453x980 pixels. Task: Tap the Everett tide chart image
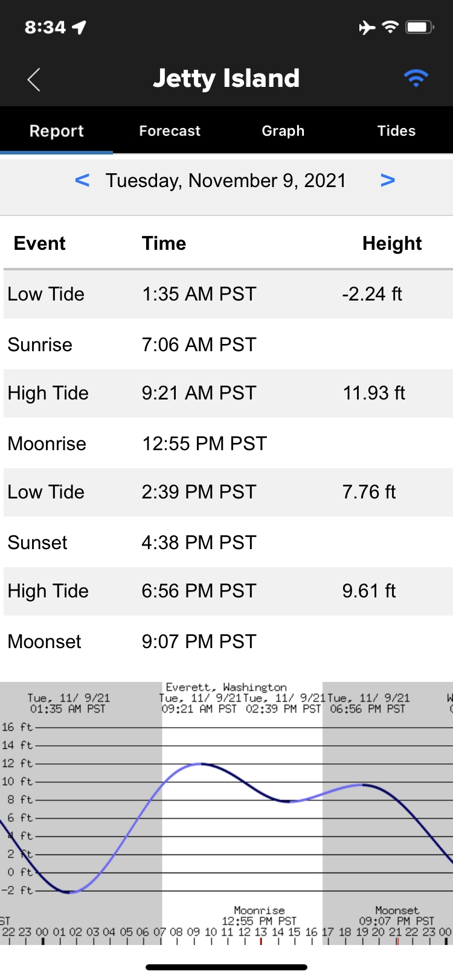[226, 812]
